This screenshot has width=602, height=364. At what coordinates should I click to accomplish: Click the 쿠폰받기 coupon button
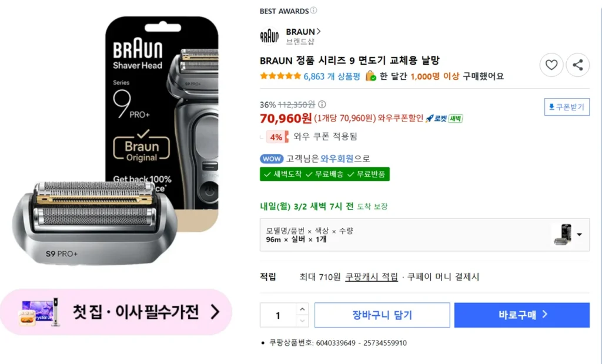[x=566, y=107]
